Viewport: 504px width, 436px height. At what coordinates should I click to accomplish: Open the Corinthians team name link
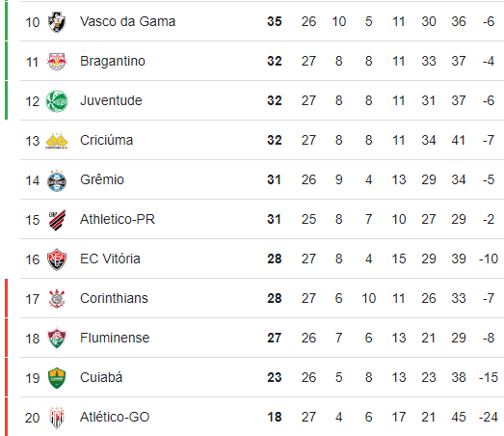[114, 298]
